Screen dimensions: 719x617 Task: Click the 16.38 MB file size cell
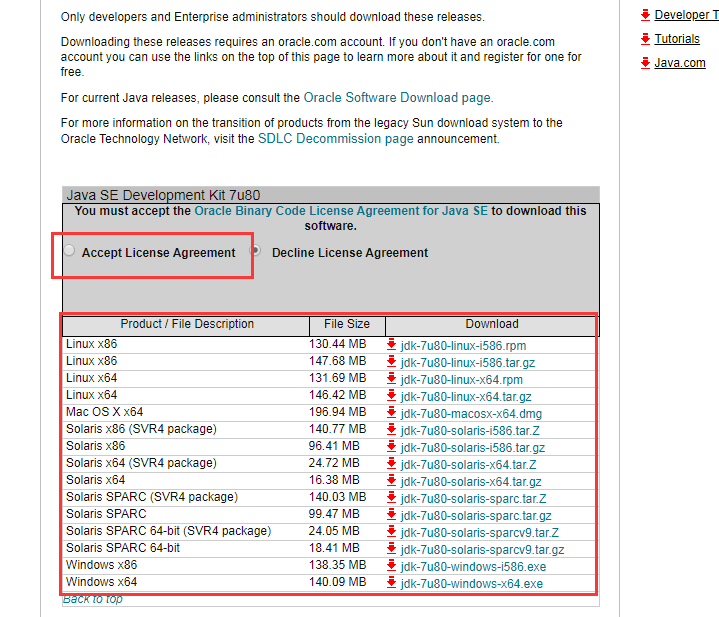334,480
